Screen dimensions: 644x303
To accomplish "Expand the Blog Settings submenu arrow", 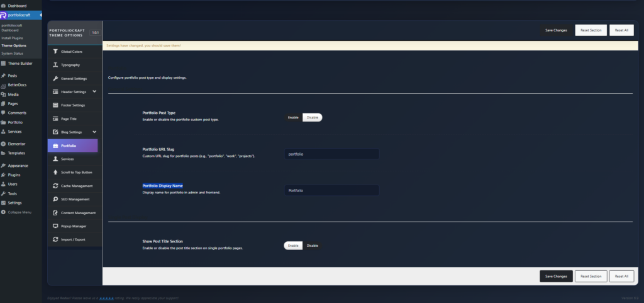I will [94, 132].
